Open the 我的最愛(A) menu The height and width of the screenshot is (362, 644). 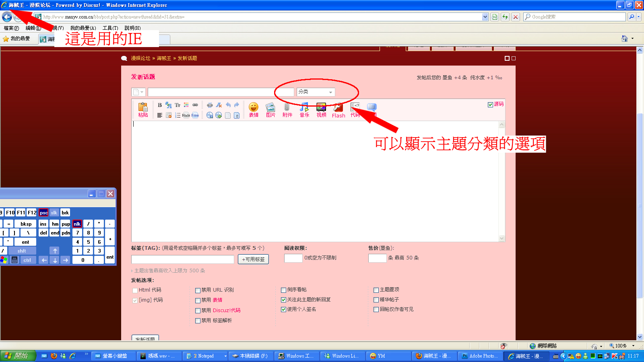point(83,28)
